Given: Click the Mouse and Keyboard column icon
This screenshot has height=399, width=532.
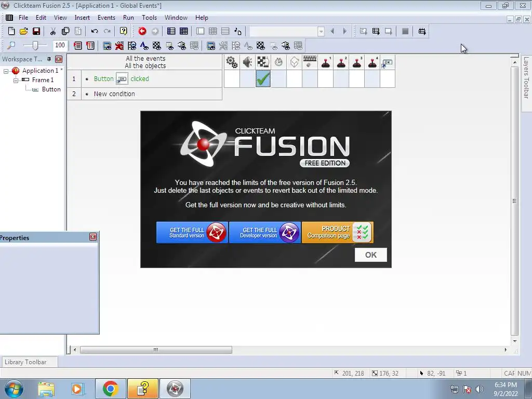Looking at the screenshot, I should (x=310, y=62).
